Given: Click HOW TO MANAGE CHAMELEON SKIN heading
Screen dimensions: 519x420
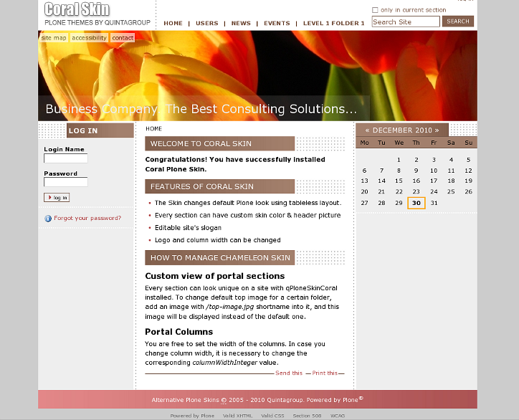Looking at the screenshot, I should [220, 257].
